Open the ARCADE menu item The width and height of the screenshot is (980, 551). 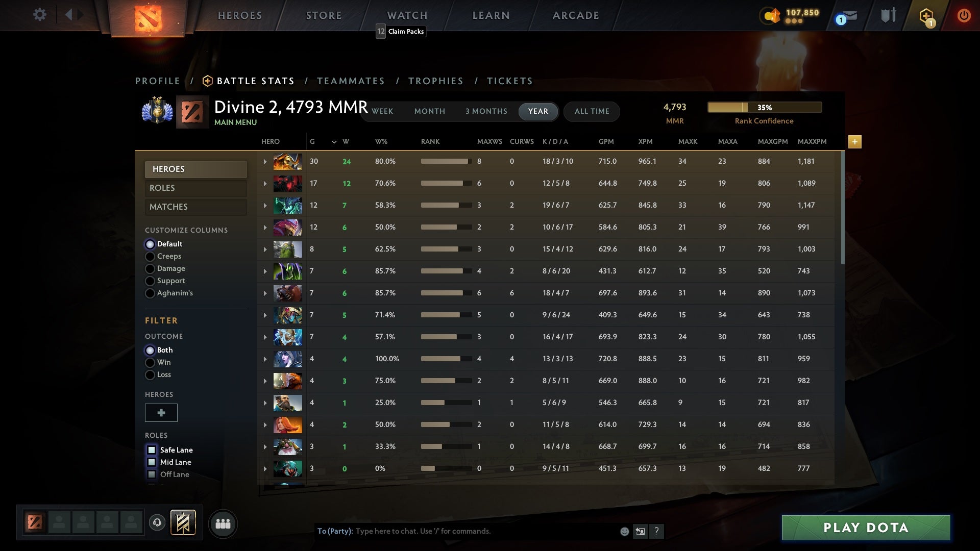click(575, 15)
